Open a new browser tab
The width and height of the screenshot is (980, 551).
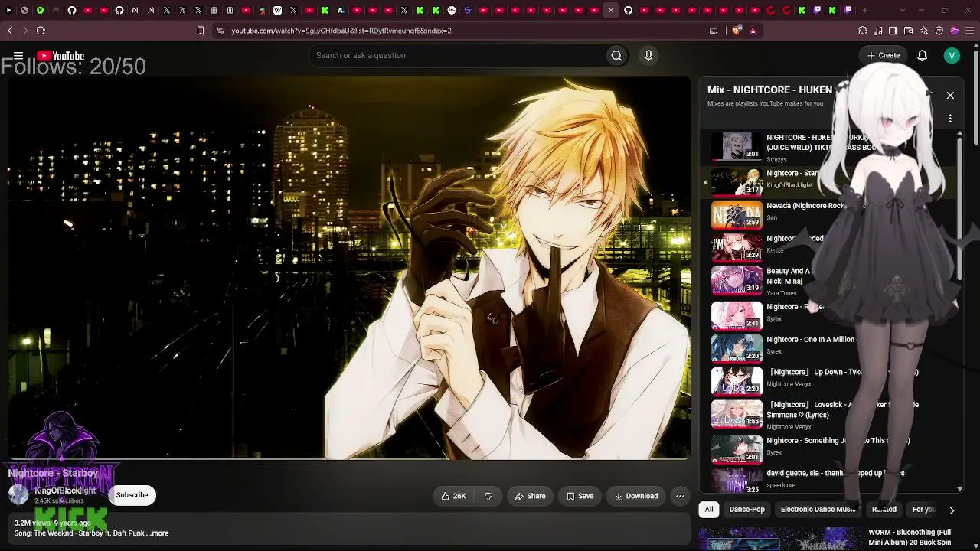[x=865, y=10]
